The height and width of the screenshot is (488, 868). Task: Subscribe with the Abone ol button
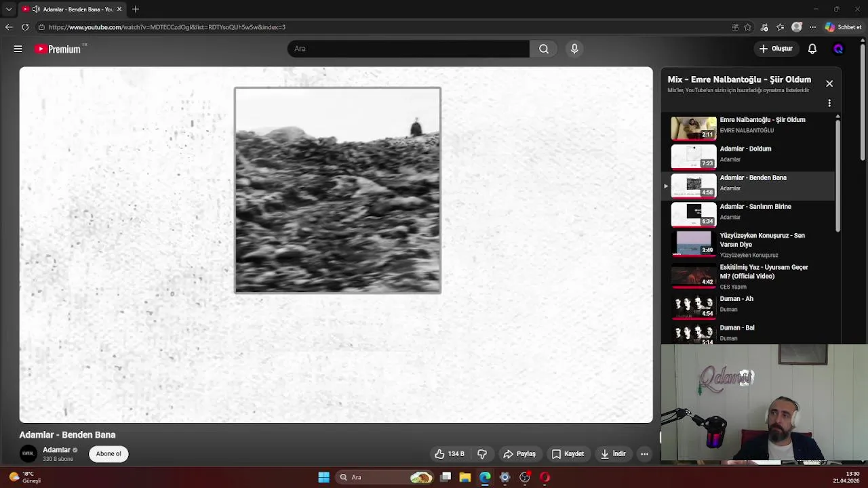tap(108, 454)
